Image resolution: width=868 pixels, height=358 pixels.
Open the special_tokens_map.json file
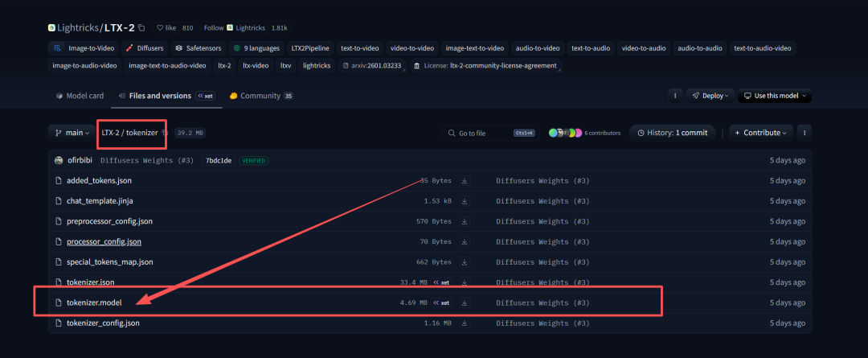coord(109,261)
